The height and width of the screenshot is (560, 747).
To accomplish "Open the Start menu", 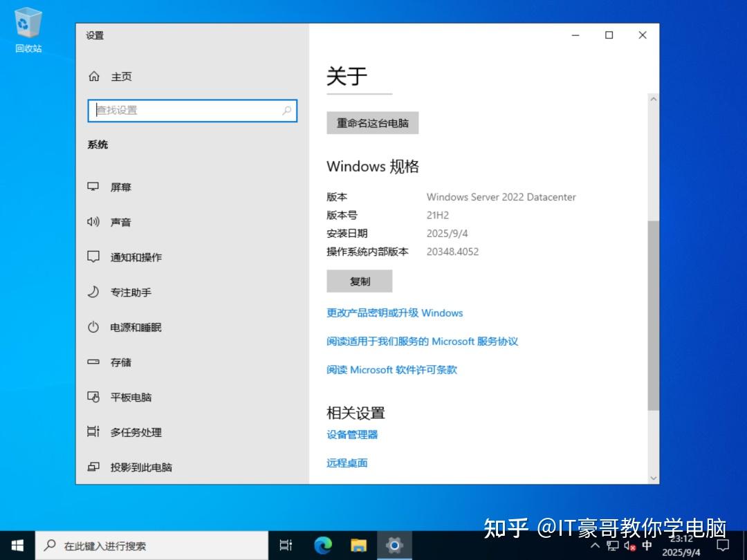I will (x=15, y=545).
